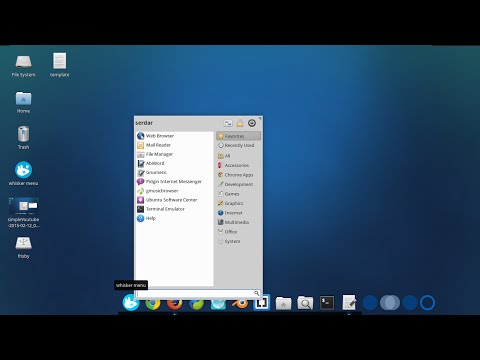Open Help from the favorites list
The image size is (480, 360).
point(175,218)
